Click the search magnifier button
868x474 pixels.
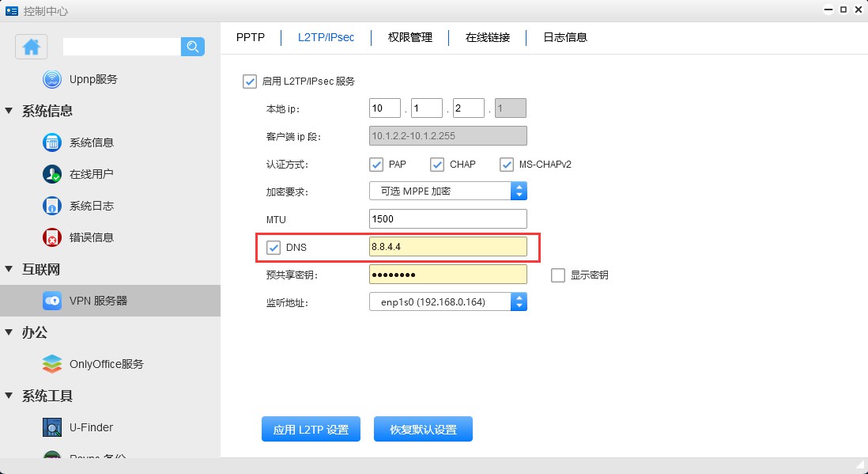[193, 47]
